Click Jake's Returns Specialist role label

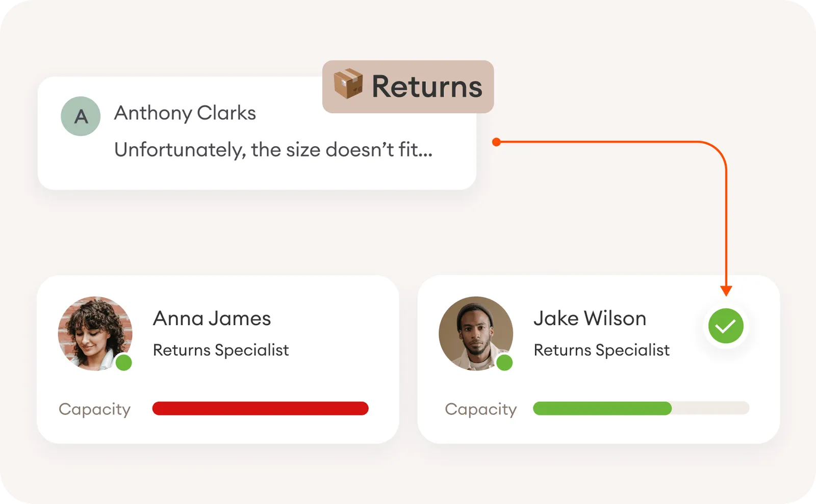601,350
